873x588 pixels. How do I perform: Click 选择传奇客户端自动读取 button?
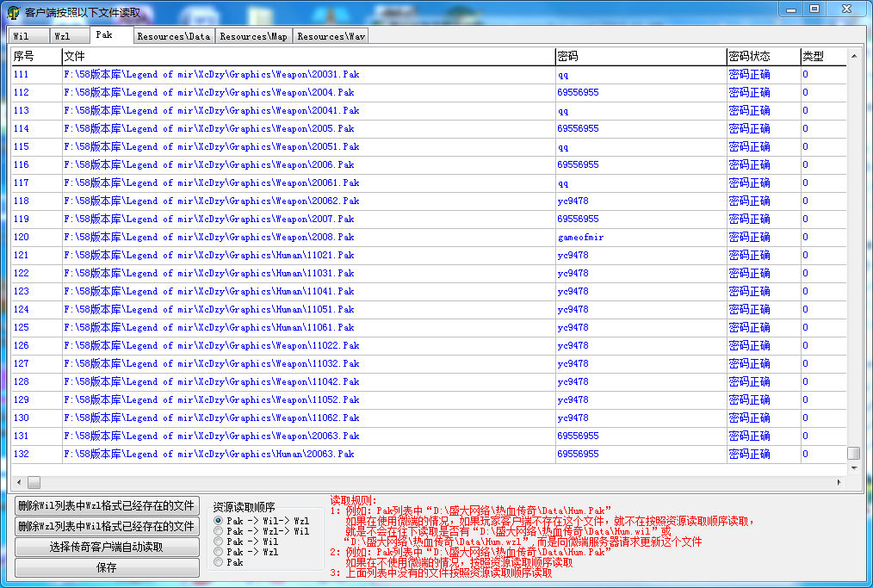tap(107, 547)
